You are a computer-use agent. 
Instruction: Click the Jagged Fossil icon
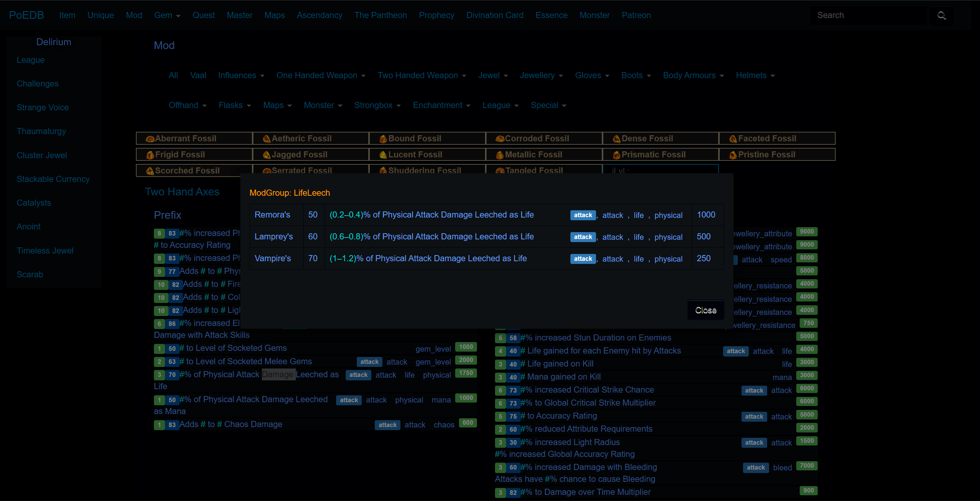[x=266, y=155]
